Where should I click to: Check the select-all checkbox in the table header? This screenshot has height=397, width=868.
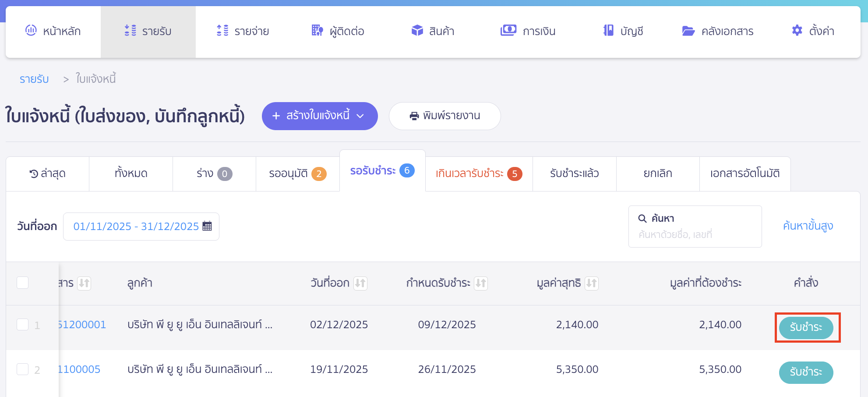pos(22,283)
